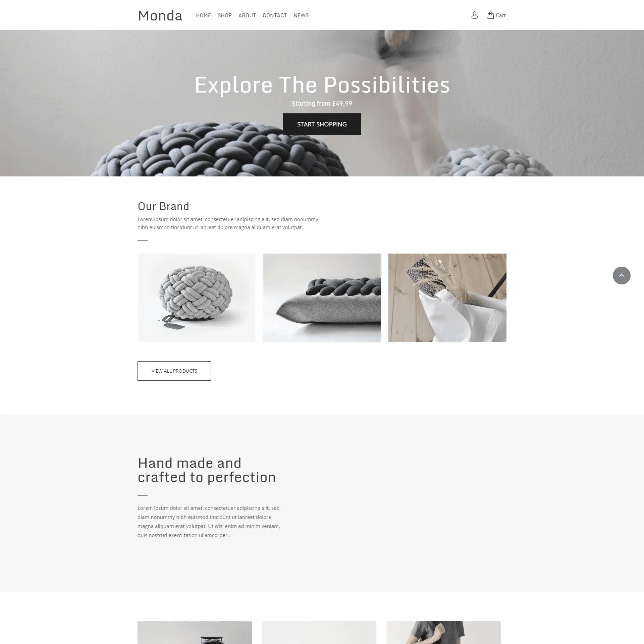Select the NEWS navigation tab
Image resolution: width=644 pixels, height=644 pixels.
[x=301, y=15]
